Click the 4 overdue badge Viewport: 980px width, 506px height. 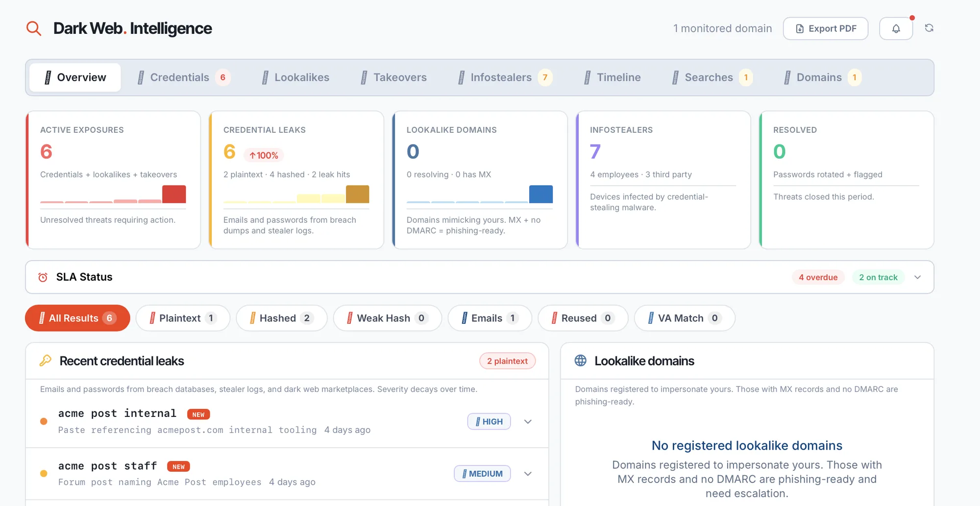point(818,277)
